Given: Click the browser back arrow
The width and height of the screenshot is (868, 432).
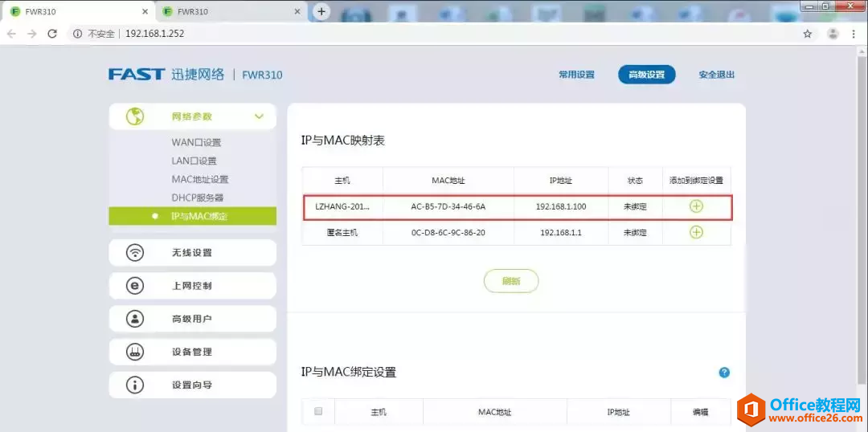Looking at the screenshot, I should pyautogui.click(x=11, y=34).
